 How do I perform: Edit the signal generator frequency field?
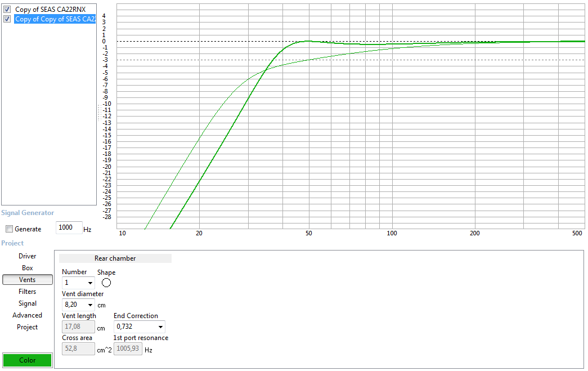click(x=69, y=227)
